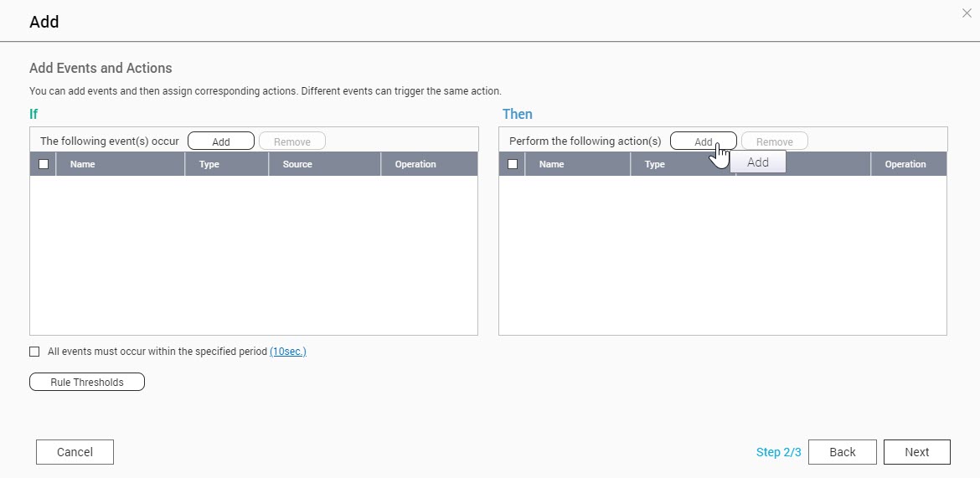Sort events by Name column header
Image resolution: width=980 pixels, height=478 pixels.
point(82,164)
